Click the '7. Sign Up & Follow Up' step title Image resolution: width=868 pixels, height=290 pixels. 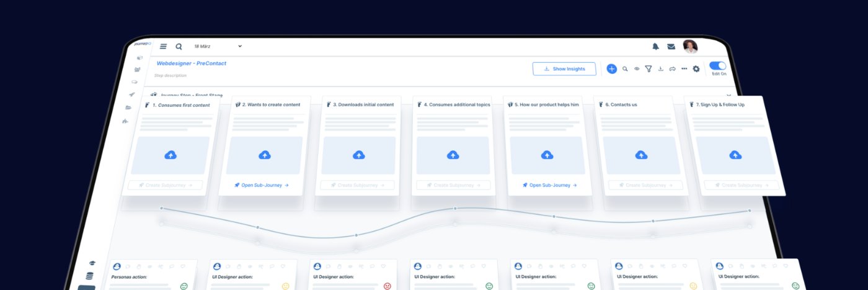720,104
